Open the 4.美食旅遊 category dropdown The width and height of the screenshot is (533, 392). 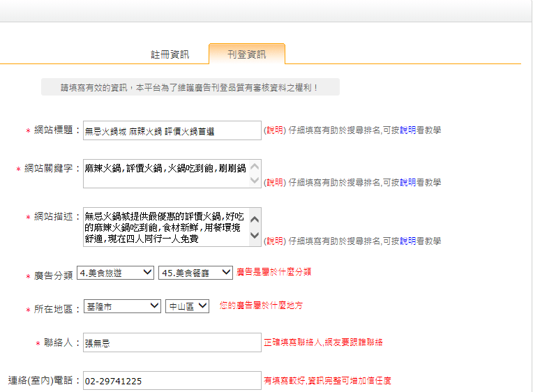116,273
